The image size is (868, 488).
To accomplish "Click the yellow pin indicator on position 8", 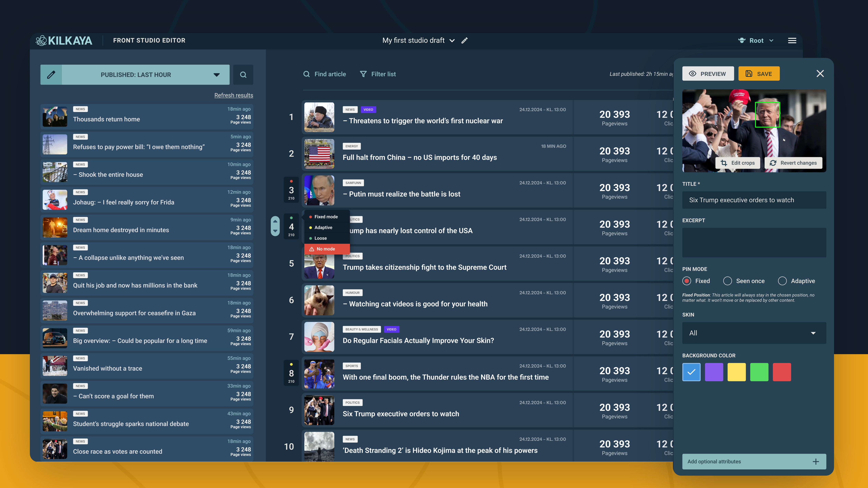I will (x=291, y=364).
